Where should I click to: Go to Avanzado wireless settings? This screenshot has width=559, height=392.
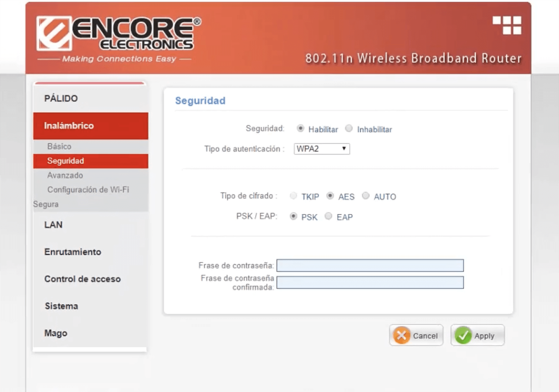(x=65, y=175)
